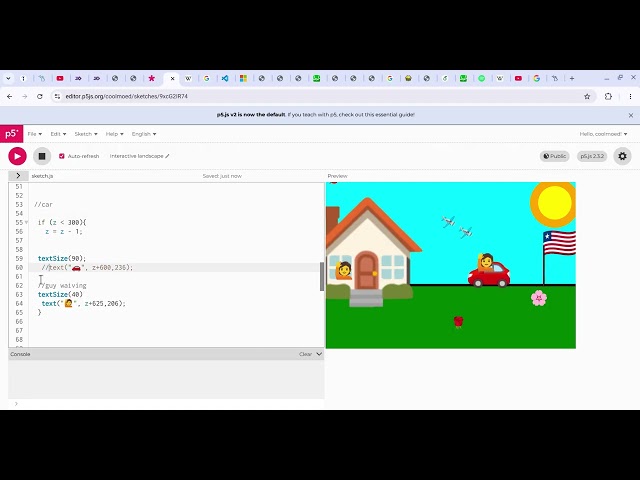
Task: Open the essential guide link in the banner
Action: [x=387, y=115]
